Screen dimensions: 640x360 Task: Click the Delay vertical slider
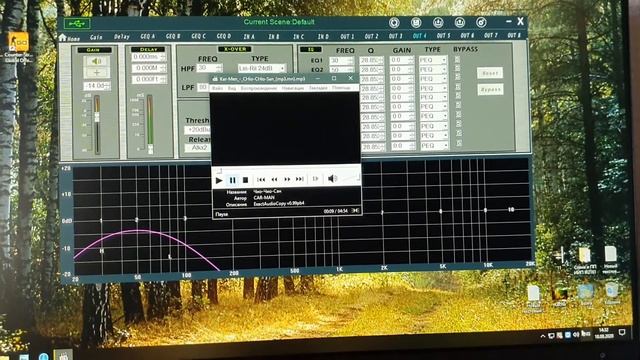150,124
